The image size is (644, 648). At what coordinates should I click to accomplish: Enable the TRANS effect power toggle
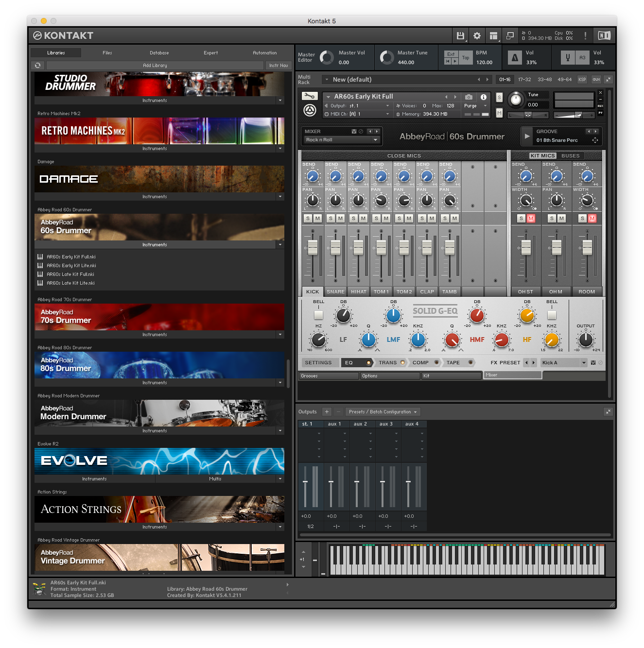coord(402,362)
